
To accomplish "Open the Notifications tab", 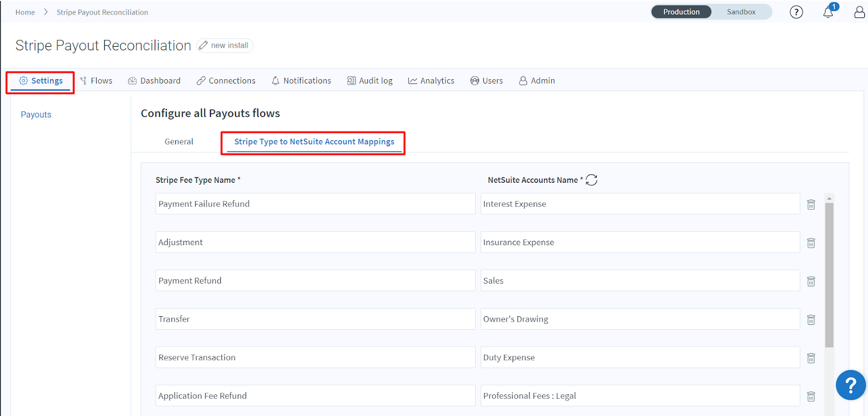I will coord(301,81).
